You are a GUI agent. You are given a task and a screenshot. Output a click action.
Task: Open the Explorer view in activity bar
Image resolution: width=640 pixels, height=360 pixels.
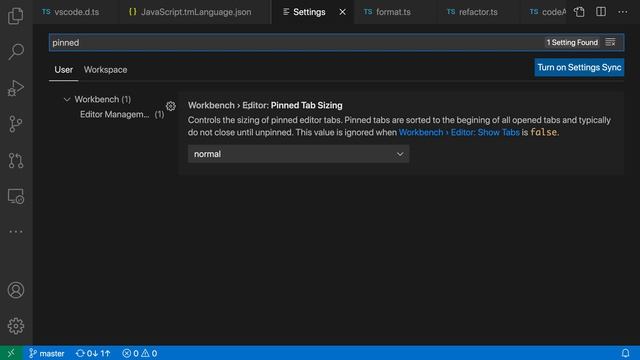click(x=16, y=16)
